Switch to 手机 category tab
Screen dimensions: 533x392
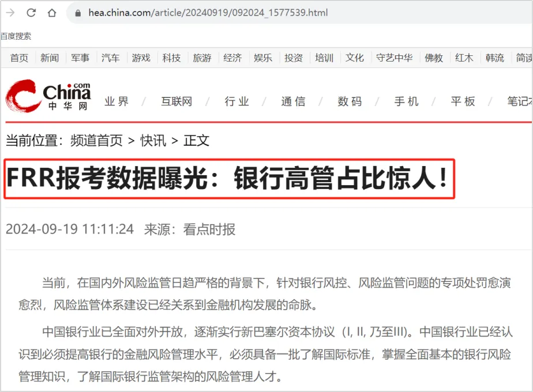coord(406,101)
